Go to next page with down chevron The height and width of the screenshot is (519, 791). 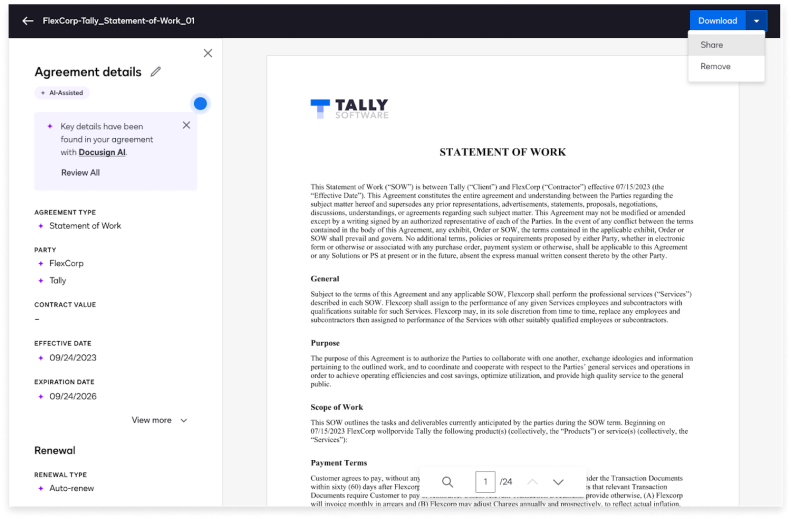pyautogui.click(x=558, y=482)
